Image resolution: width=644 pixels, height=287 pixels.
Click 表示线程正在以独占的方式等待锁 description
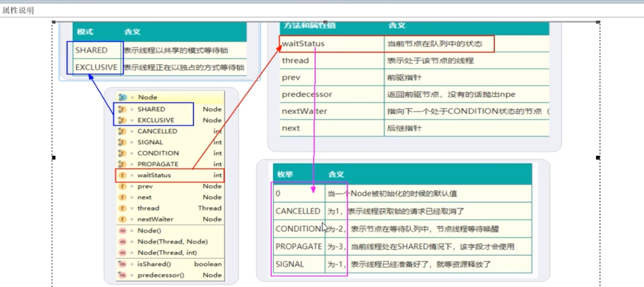click(x=184, y=67)
